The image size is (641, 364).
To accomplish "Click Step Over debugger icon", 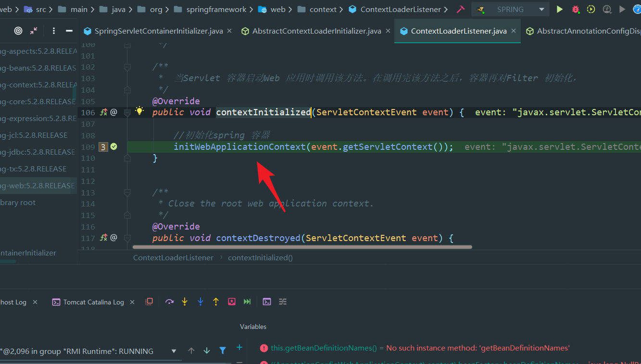I will click(169, 302).
